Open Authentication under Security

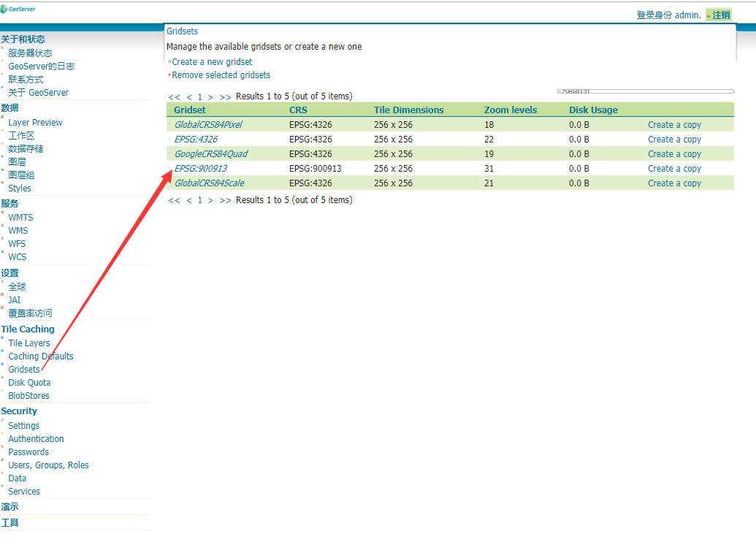click(x=37, y=439)
